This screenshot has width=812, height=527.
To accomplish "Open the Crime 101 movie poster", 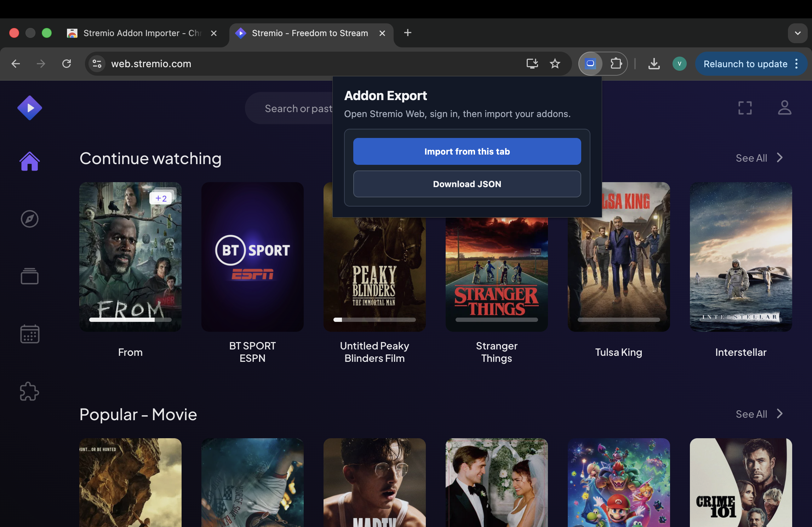I will (741, 482).
